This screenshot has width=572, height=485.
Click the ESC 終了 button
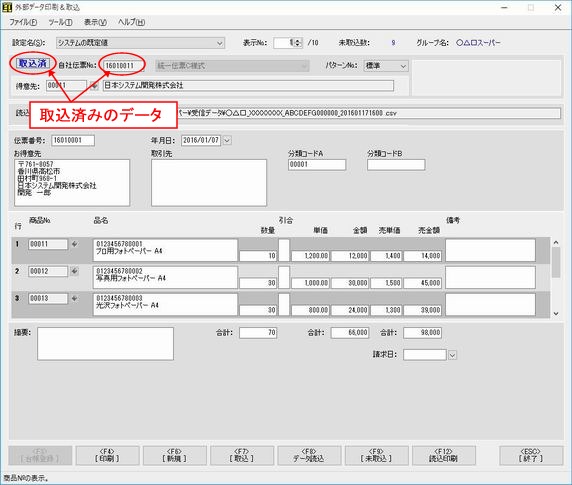[x=531, y=455]
